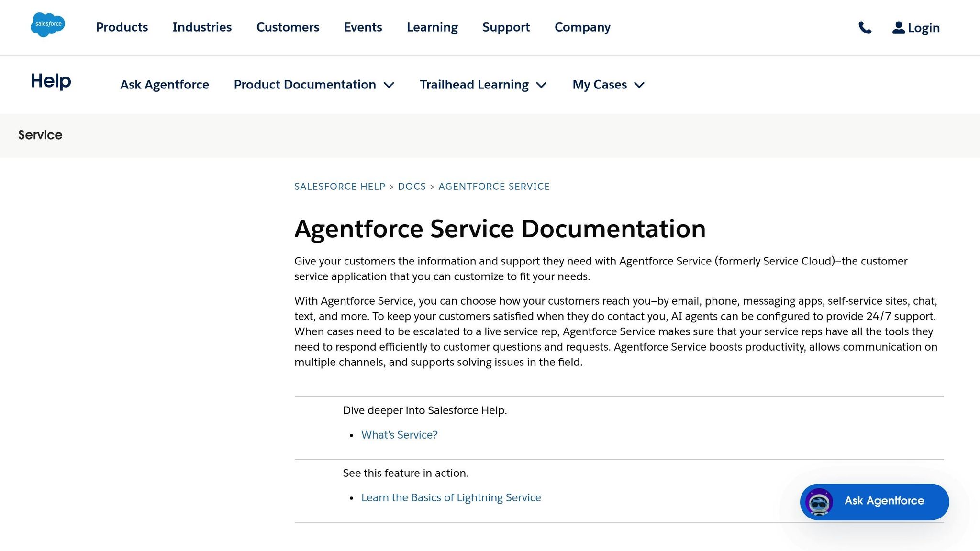The image size is (980, 551).
Task: Open the Events menu
Action: pyautogui.click(x=363, y=27)
